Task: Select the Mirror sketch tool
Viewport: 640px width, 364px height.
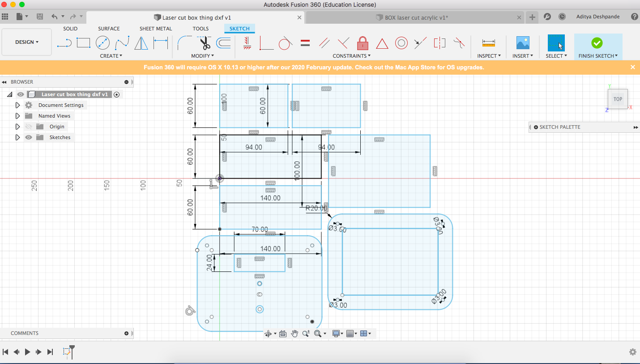Action: 141,43
